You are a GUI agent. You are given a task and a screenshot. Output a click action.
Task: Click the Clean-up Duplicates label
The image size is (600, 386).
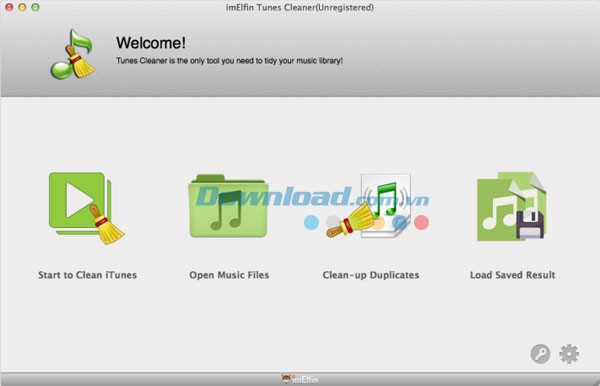tap(371, 275)
